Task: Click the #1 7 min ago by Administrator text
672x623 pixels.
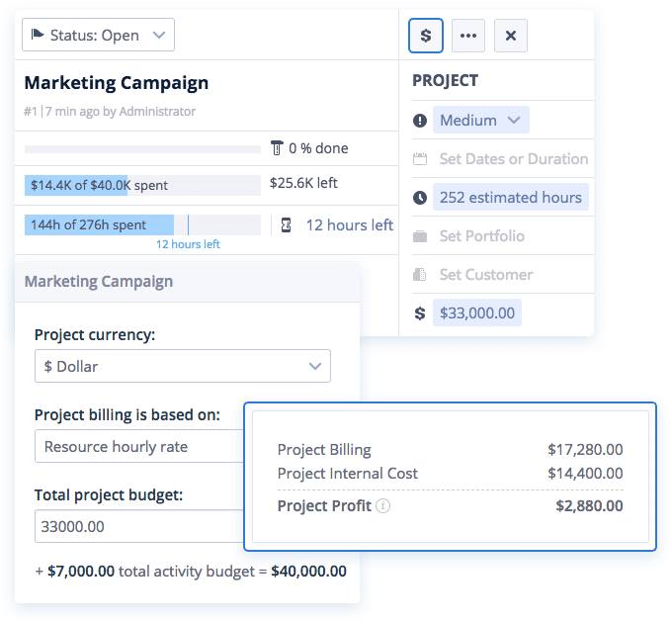Action: pyautogui.click(x=110, y=112)
